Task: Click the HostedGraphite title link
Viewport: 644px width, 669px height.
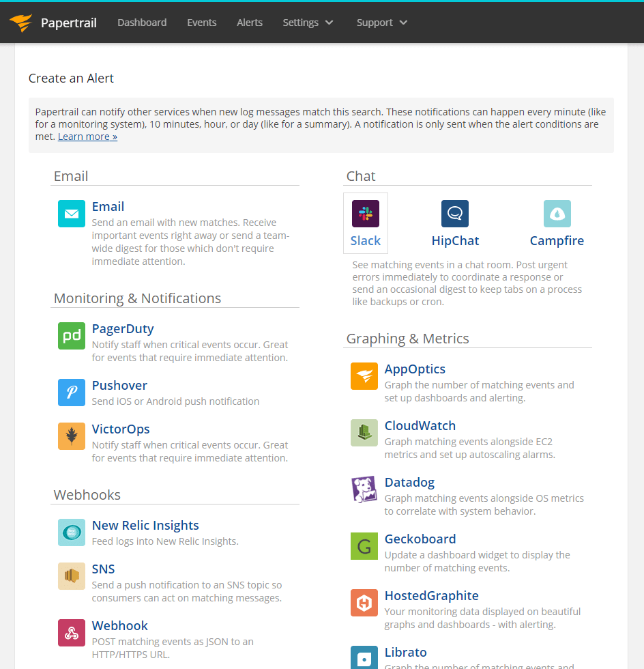Action: point(432,595)
